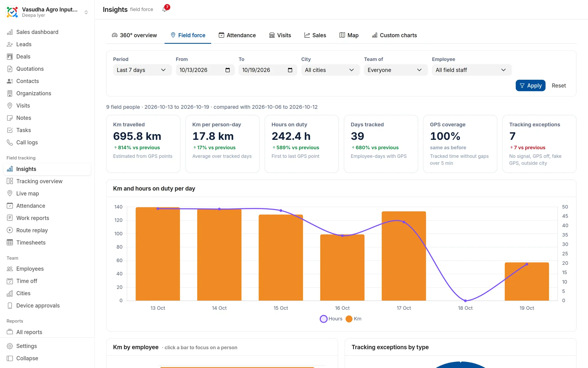Open the Employee dropdown showing All field staff
588x368 pixels.
click(472, 70)
